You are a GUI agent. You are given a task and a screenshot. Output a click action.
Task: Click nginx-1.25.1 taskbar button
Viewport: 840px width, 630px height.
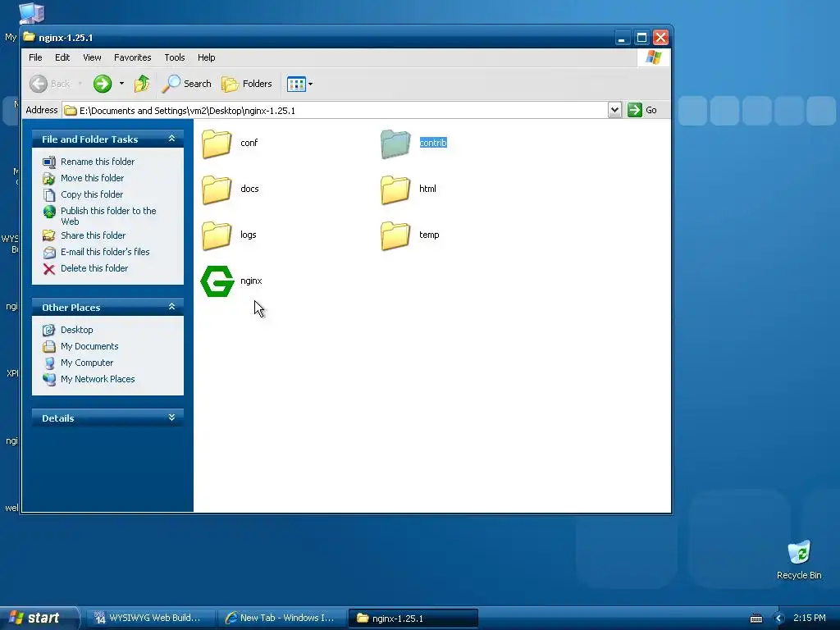(x=413, y=619)
